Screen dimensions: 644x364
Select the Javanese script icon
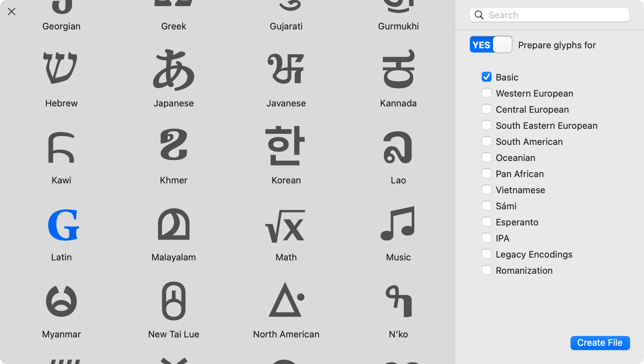286,69
